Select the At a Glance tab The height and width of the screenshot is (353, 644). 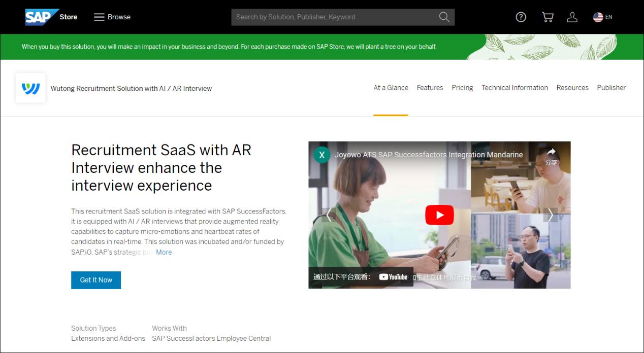pos(391,88)
